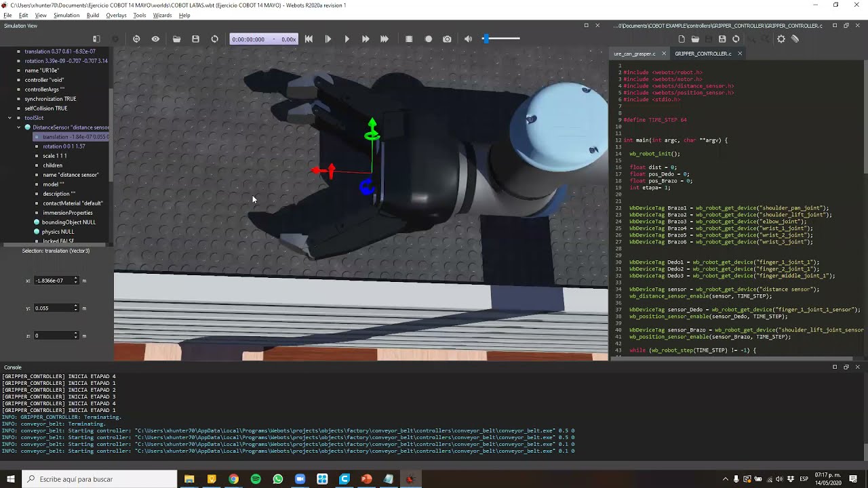Run the simulation in real time
Viewport: 868px width, 488px height.
(x=347, y=39)
